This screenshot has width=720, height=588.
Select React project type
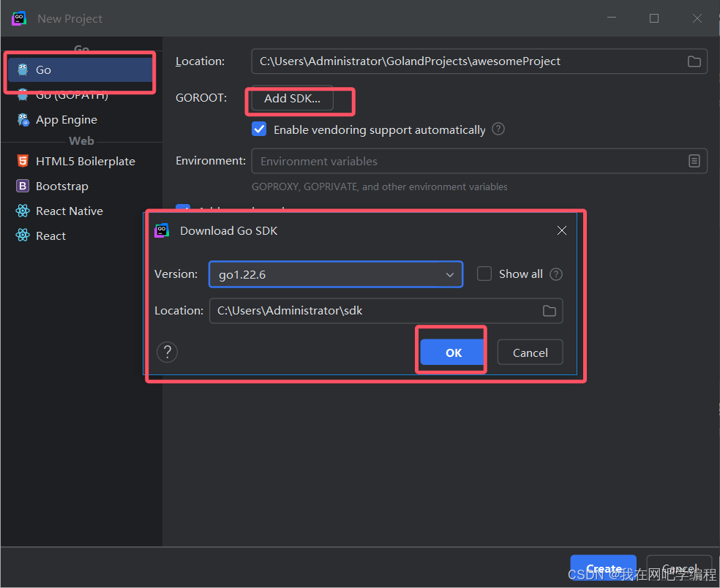point(50,235)
